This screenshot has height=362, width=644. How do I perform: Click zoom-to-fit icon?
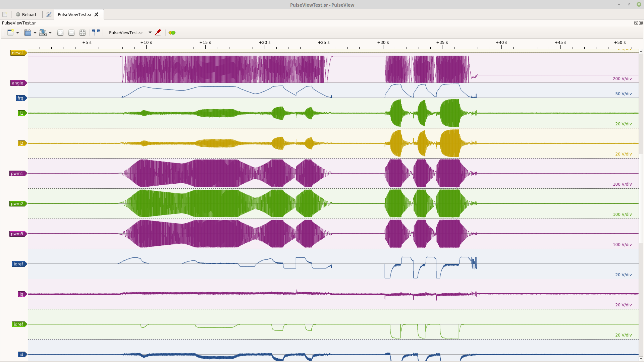(83, 33)
